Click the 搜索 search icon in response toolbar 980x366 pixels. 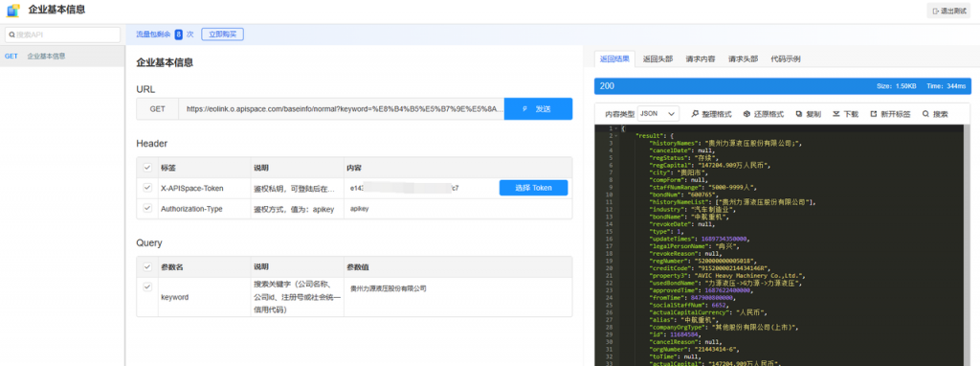coord(925,114)
